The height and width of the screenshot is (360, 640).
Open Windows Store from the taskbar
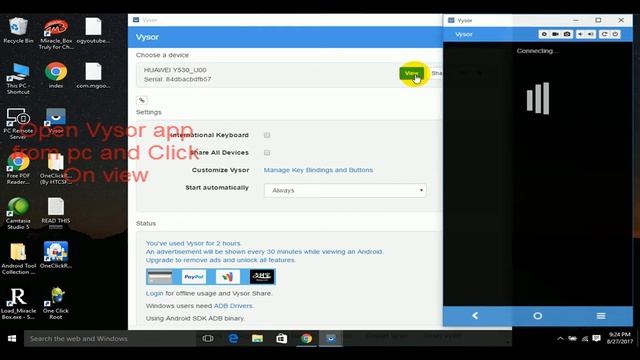pyautogui.click(x=282, y=338)
